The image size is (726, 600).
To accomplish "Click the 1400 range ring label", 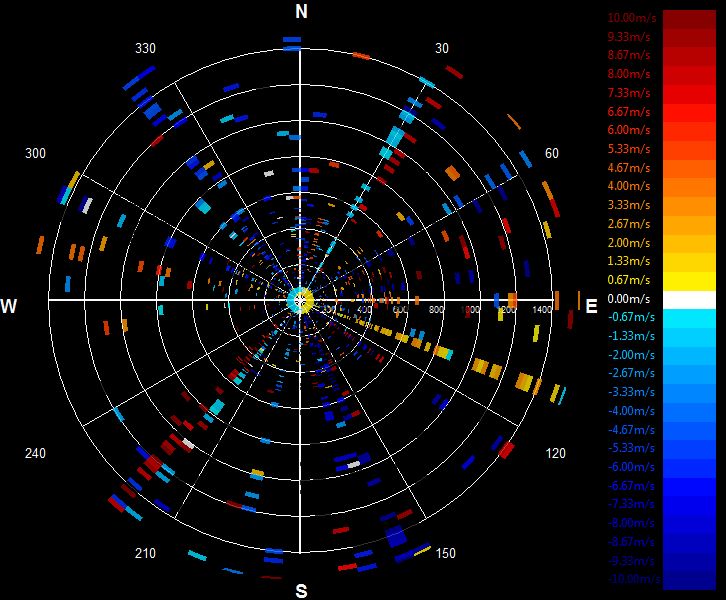I will (x=542, y=309).
